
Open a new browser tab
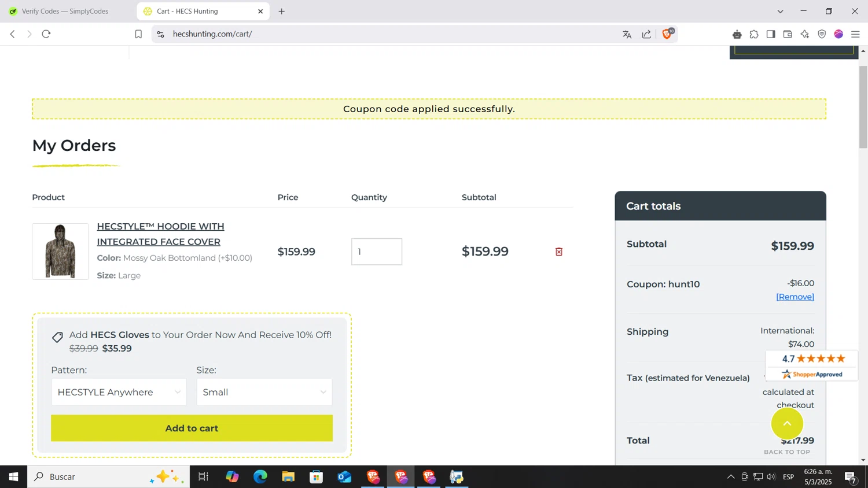[282, 12]
